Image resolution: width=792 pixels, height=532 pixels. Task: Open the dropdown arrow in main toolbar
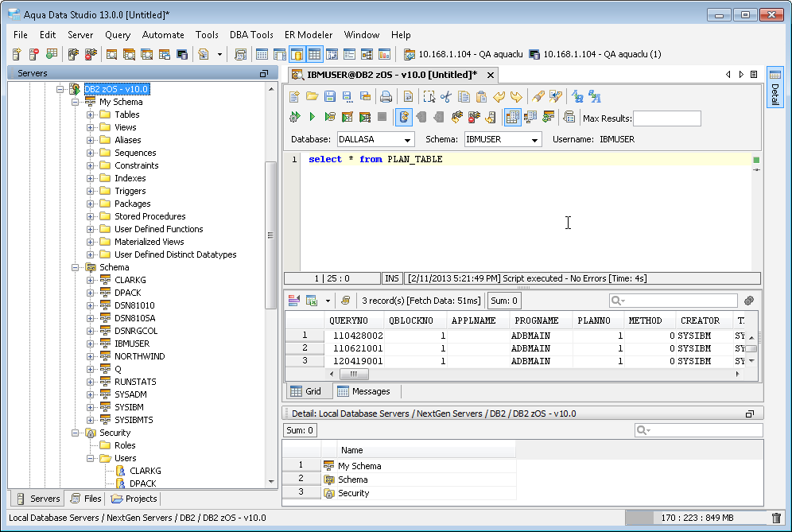(219, 55)
